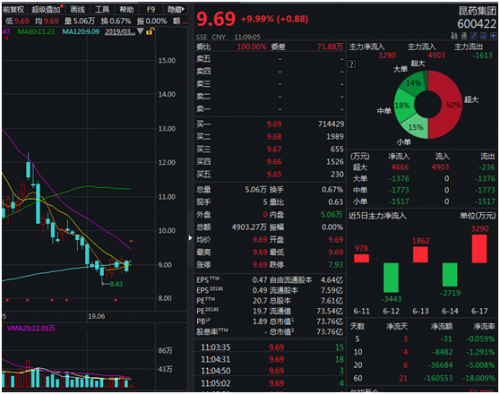Click the F9 button in toolbar
This screenshot has height=394, width=500.
pyautogui.click(x=151, y=10)
